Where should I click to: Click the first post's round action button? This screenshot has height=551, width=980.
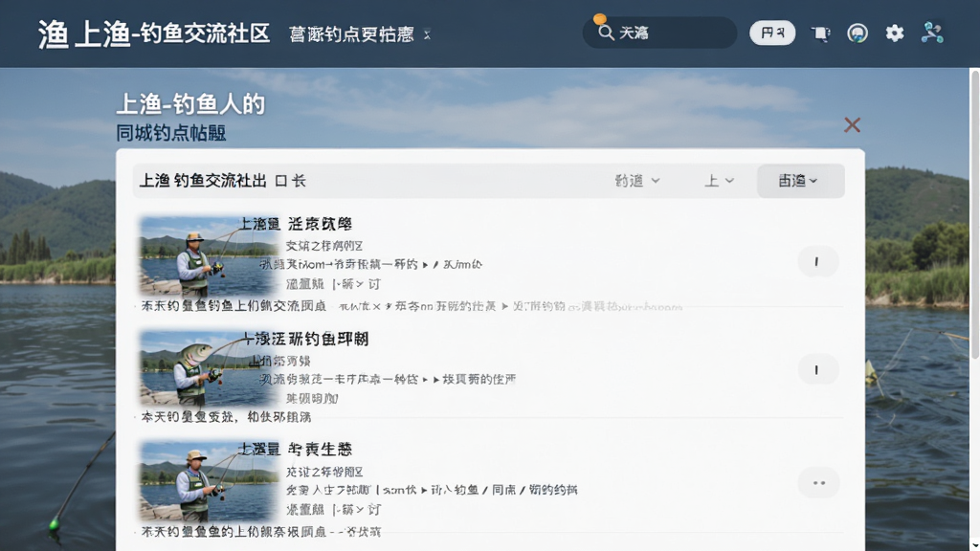(817, 262)
